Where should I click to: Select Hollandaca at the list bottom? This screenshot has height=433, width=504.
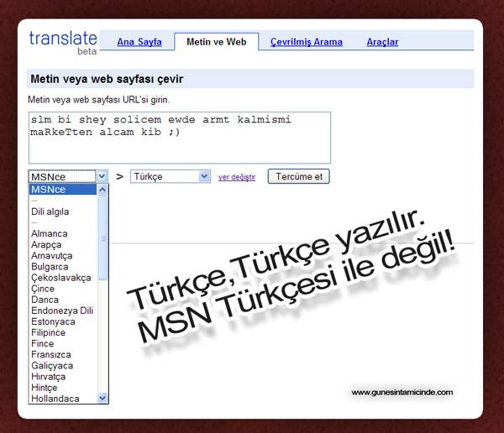point(55,399)
